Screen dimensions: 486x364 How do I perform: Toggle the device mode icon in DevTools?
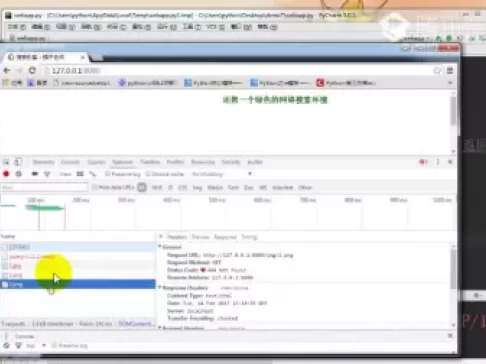point(18,162)
